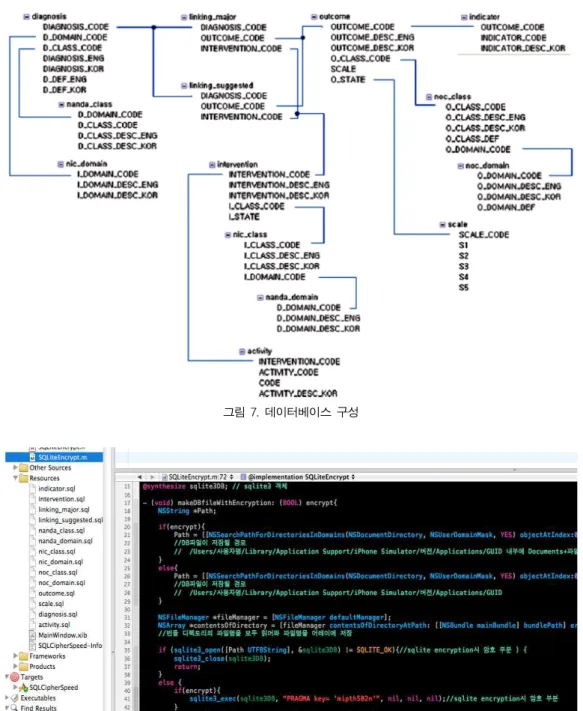This screenshot has height=711, width=583.
Task: Click the Find Results magnifier icon
Action: [14, 707]
